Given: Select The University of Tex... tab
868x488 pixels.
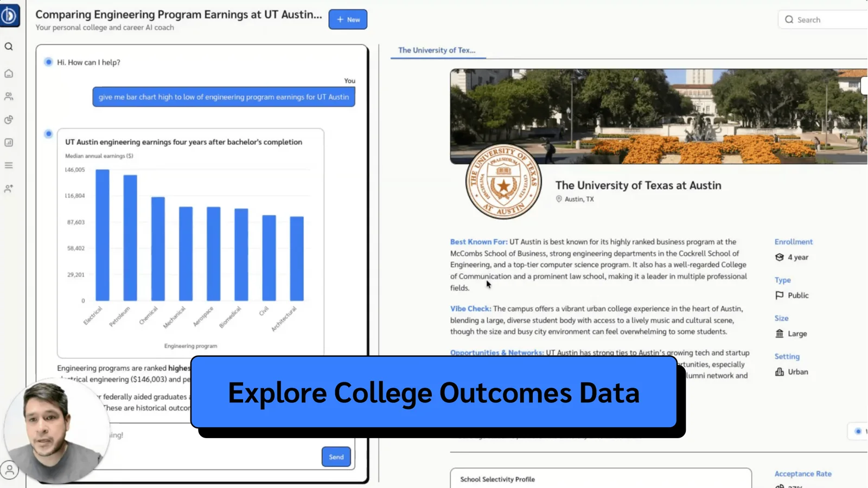Looking at the screenshot, I should coord(437,50).
